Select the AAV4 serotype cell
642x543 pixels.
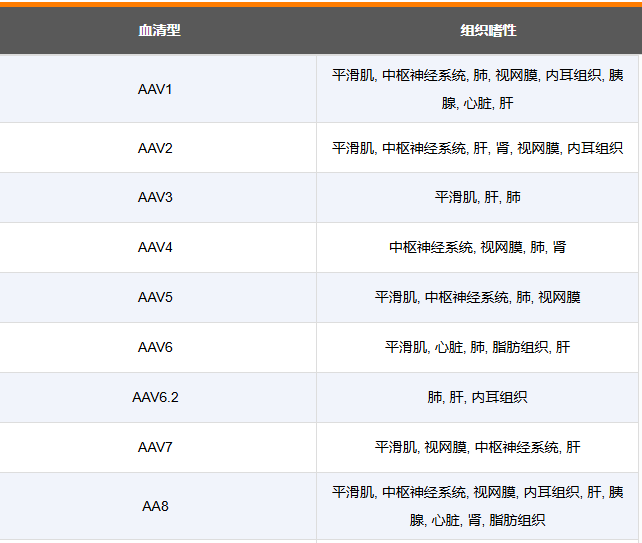tap(158, 247)
